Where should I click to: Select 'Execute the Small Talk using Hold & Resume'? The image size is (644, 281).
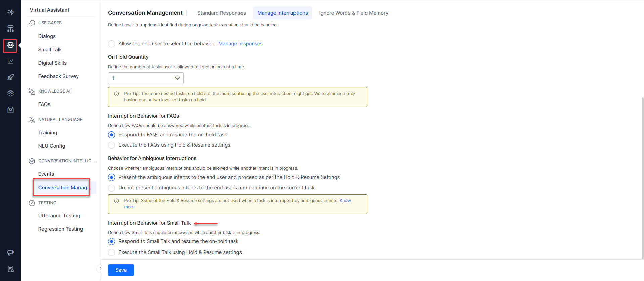[112, 253]
